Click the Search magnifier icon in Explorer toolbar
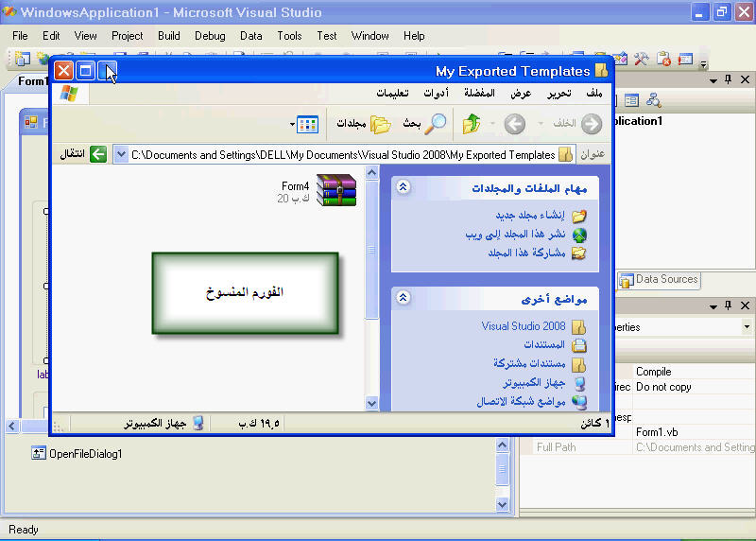 (x=436, y=124)
